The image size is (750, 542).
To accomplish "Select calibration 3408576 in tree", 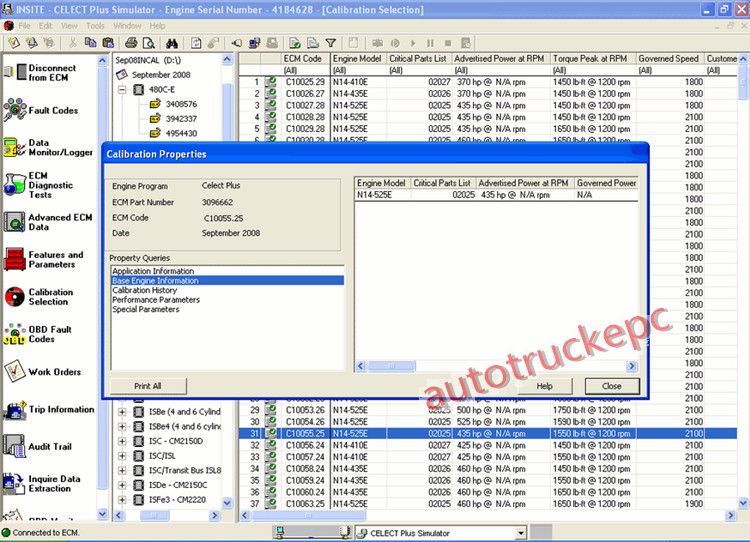I will click(181, 104).
